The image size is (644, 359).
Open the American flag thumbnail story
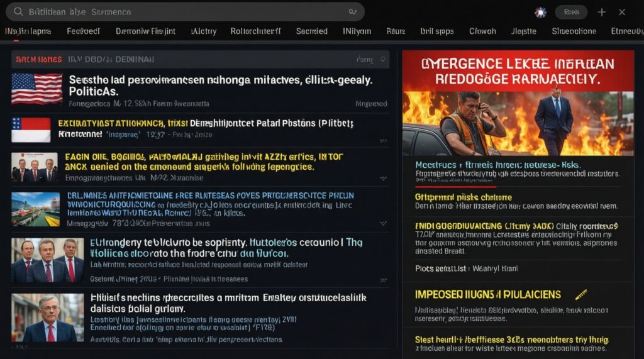pyautogui.click(x=37, y=89)
